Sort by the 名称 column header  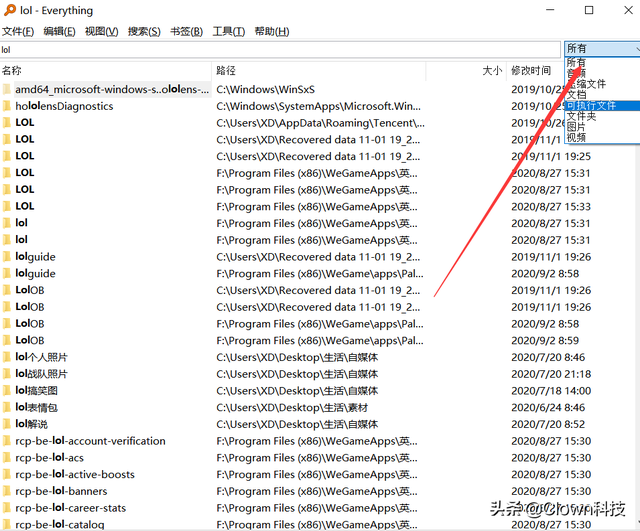tap(105, 71)
